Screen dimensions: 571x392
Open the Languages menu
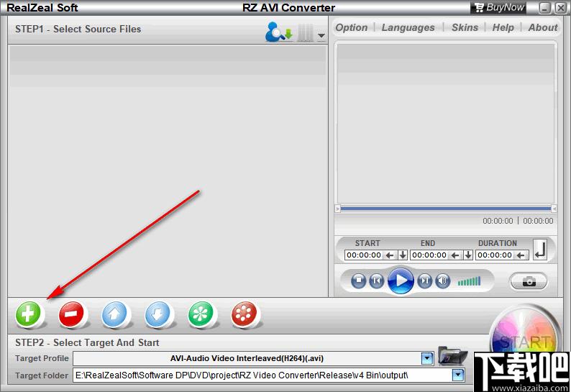coord(408,27)
